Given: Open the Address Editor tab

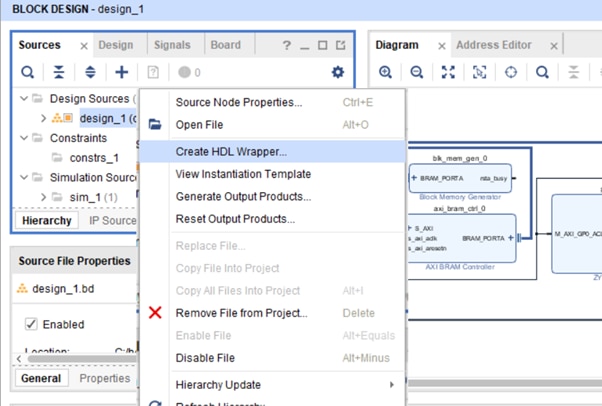Looking at the screenshot, I should pos(494,45).
